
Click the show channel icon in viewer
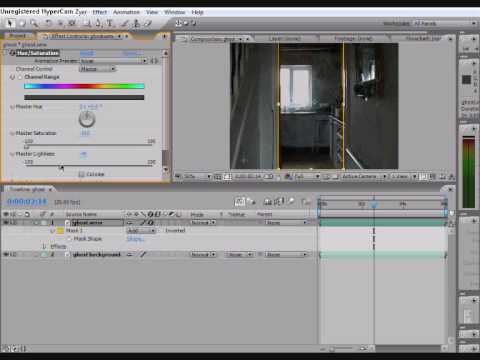click(288, 176)
